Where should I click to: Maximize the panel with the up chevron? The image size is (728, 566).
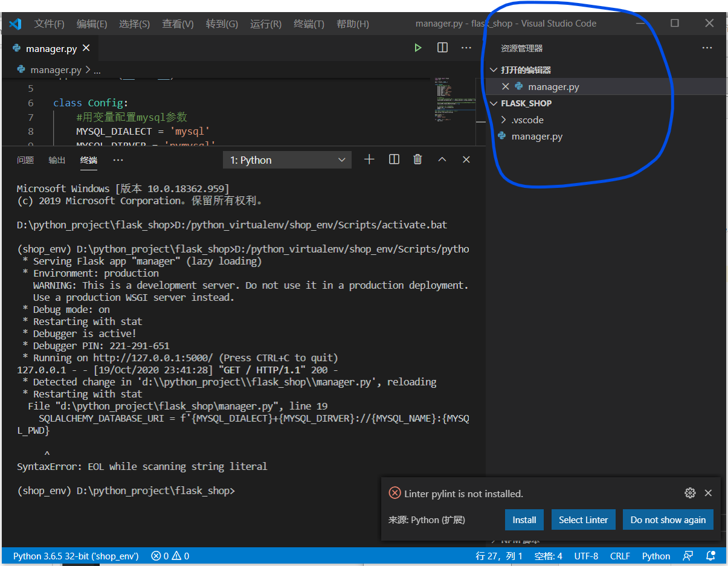(442, 159)
